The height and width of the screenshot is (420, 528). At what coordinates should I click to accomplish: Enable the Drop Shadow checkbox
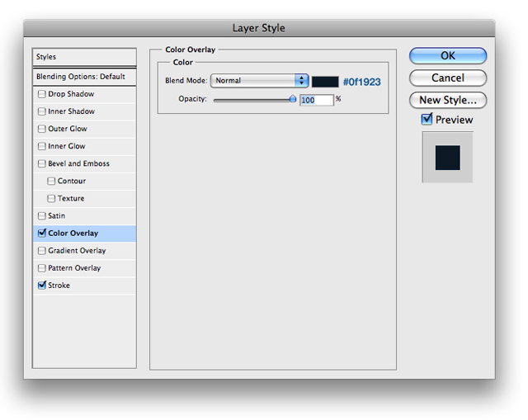[x=42, y=94]
